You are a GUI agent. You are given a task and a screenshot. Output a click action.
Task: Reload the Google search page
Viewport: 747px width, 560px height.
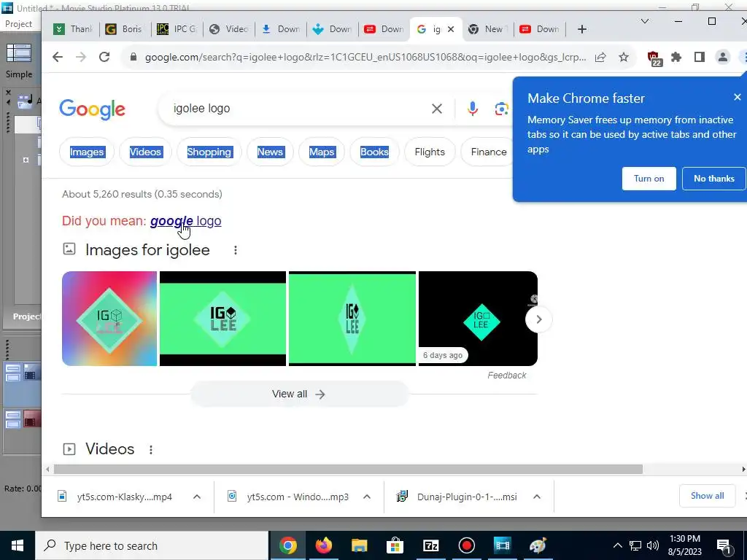point(104,57)
